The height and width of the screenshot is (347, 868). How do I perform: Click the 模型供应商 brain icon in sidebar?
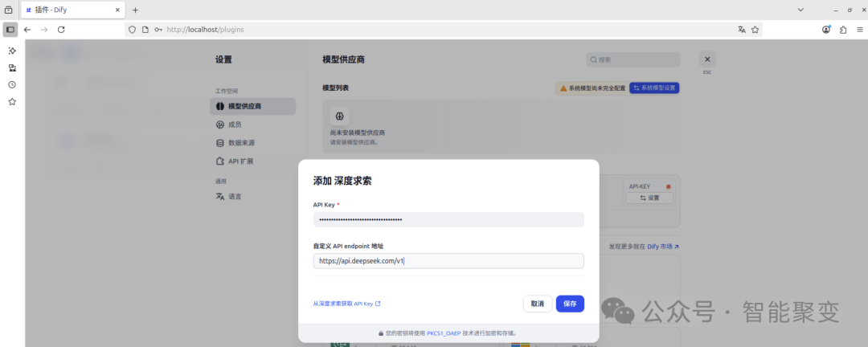(x=219, y=106)
